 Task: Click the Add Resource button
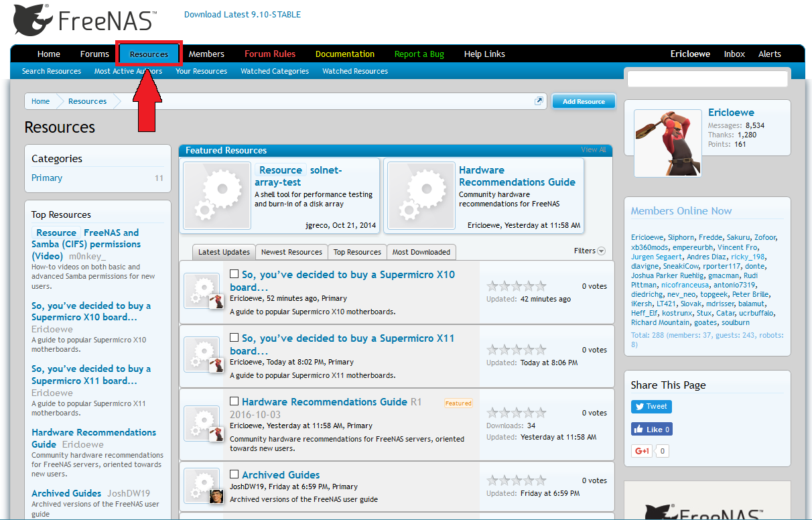pos(584,101)
